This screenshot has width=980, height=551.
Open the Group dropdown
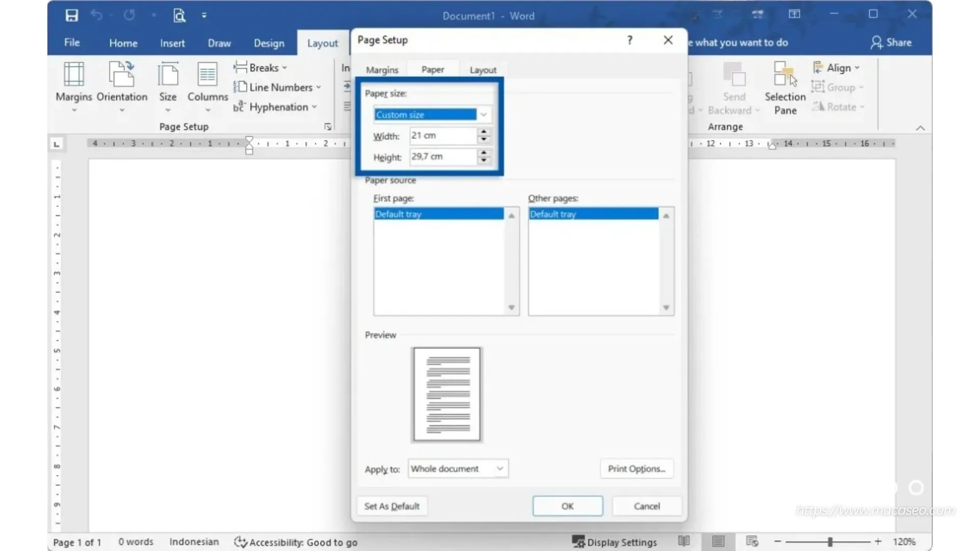click(837, 87)
